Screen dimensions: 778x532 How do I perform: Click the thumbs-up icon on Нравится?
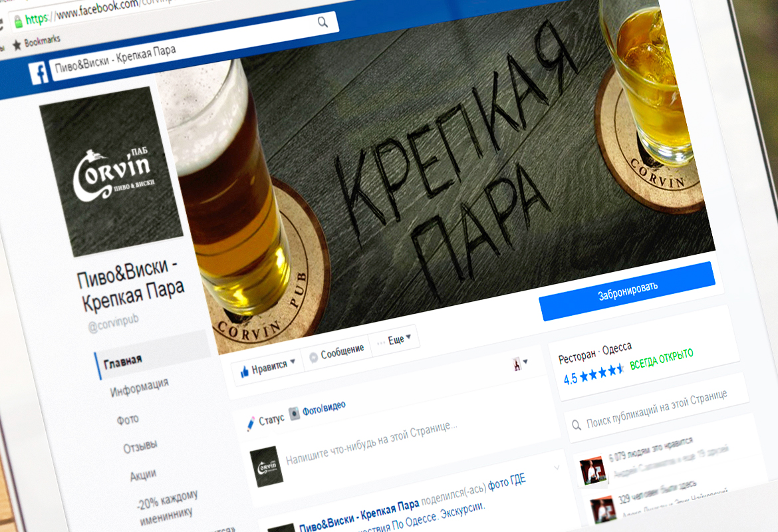(245, 372)
